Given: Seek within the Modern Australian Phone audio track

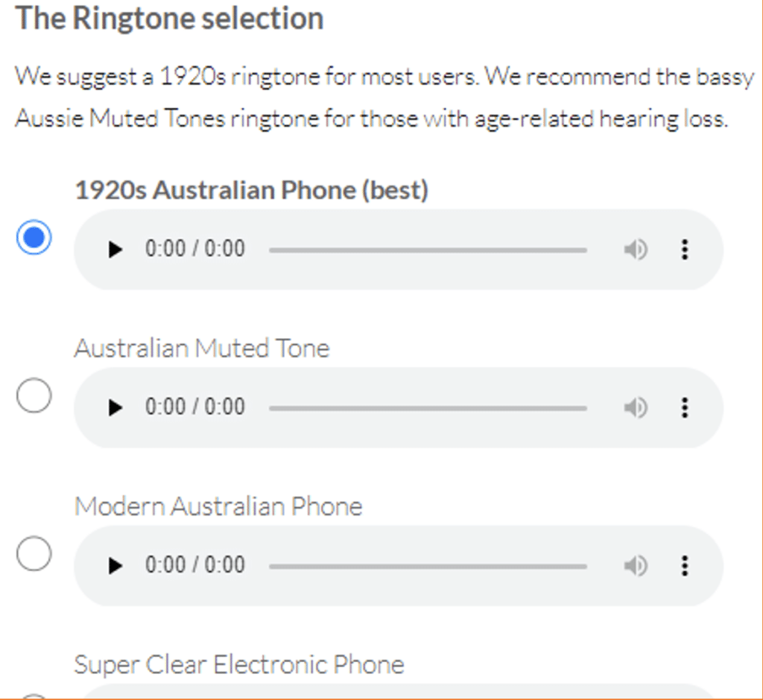Looking at the screenshot, I should 428,566.
